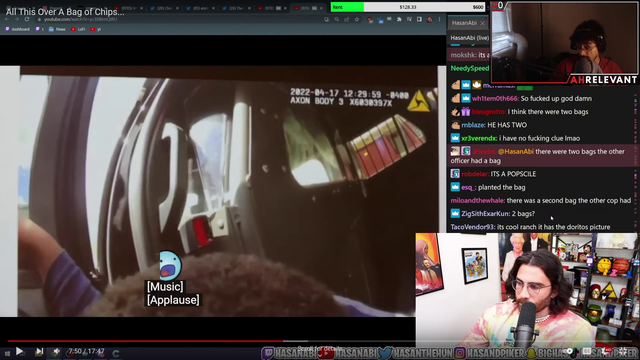
Task: Click robdelar's subscriber badge icon
Action: pyautogui.click(x=455, y=174)
